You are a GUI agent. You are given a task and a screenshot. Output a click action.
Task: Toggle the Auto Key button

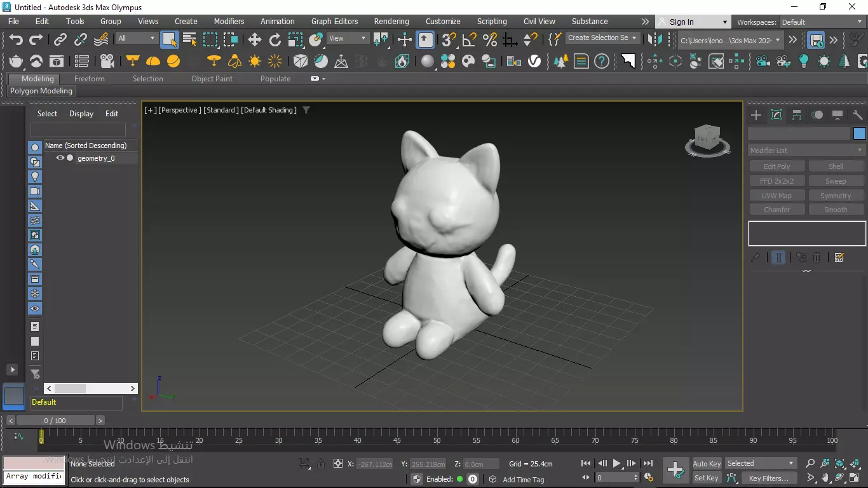pos(707,463)
